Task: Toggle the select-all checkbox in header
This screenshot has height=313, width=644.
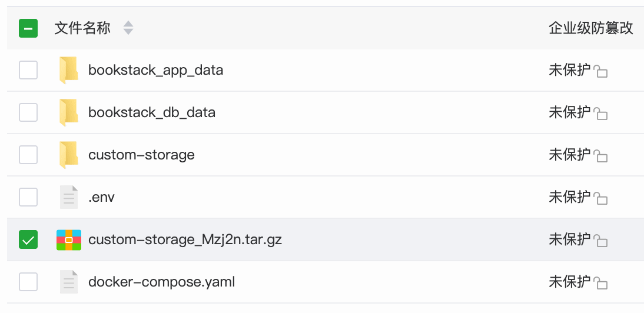Action: 28,28
